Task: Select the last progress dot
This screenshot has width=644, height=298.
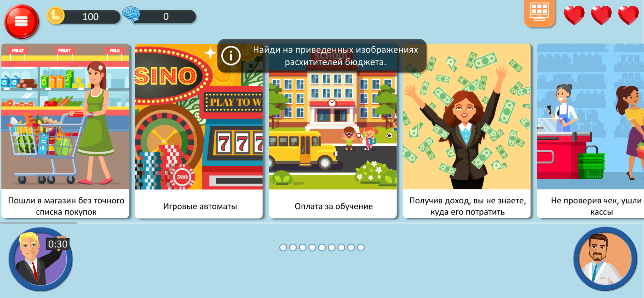Action: pos(361,247)
